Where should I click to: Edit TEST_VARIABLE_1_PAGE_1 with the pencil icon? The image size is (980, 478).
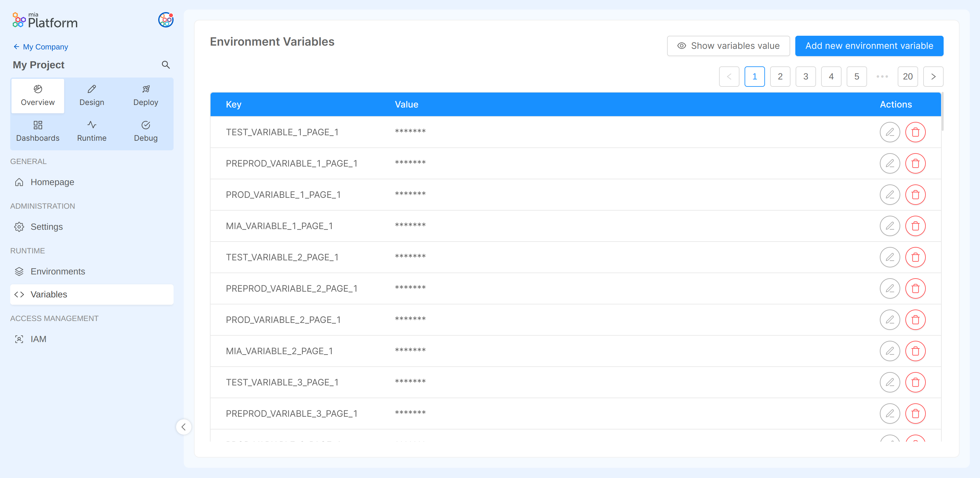coord(890,132)
